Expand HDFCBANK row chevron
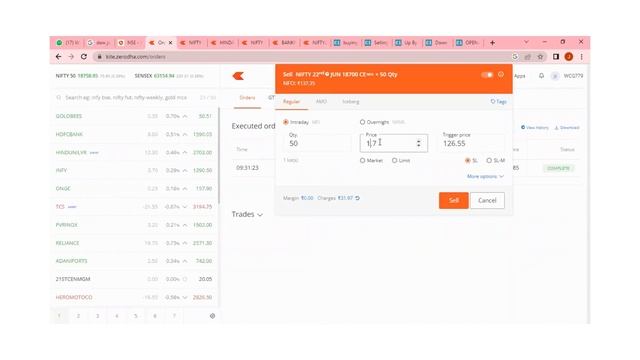 185,134
